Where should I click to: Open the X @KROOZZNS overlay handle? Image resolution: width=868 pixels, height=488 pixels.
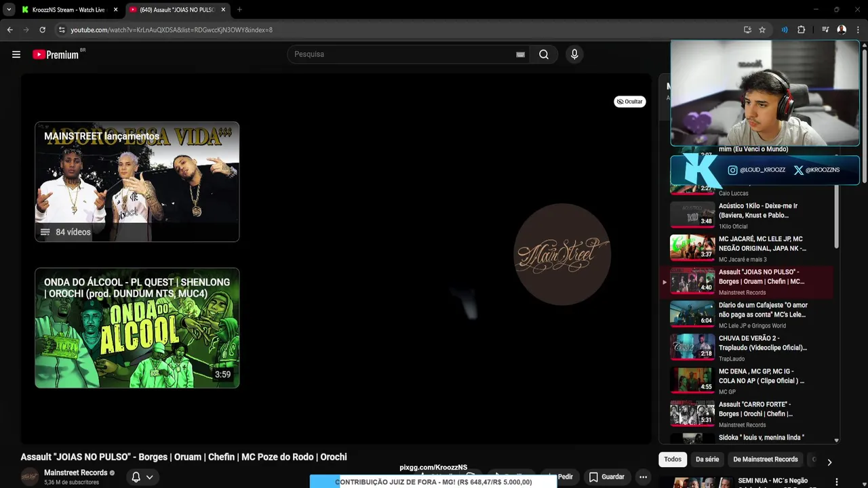[x=816, y=170]
